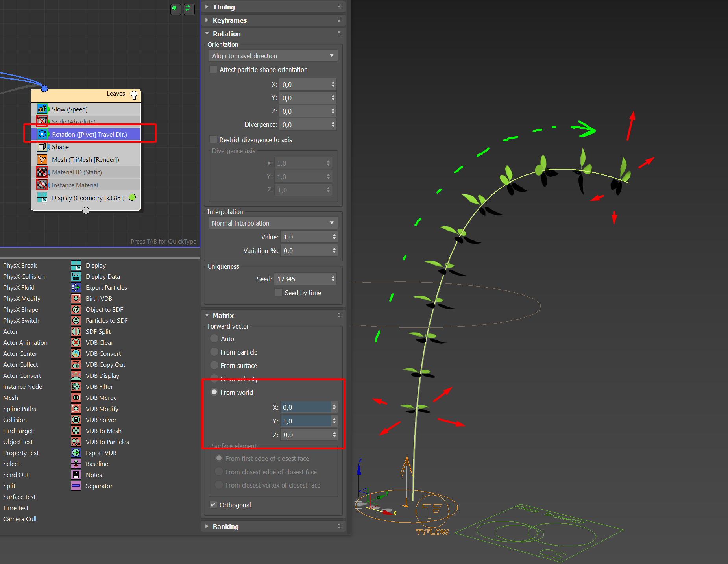Click the lightbulb icon on Leaves event

(134, 95)
